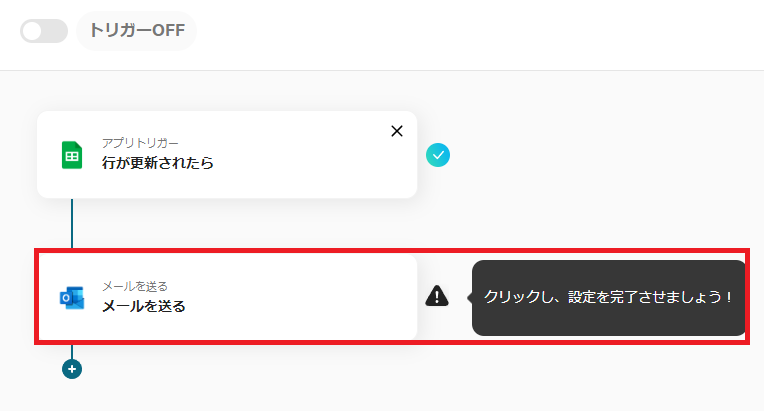This screenshot has height=411, width=764.
Task: Remove the trigger step with its X
Action: pos(397,131)
